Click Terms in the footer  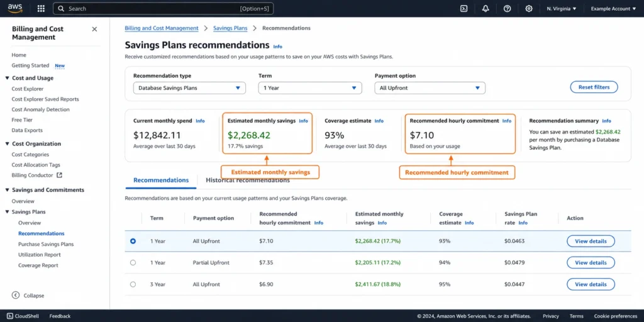click(x=576, y=316)
